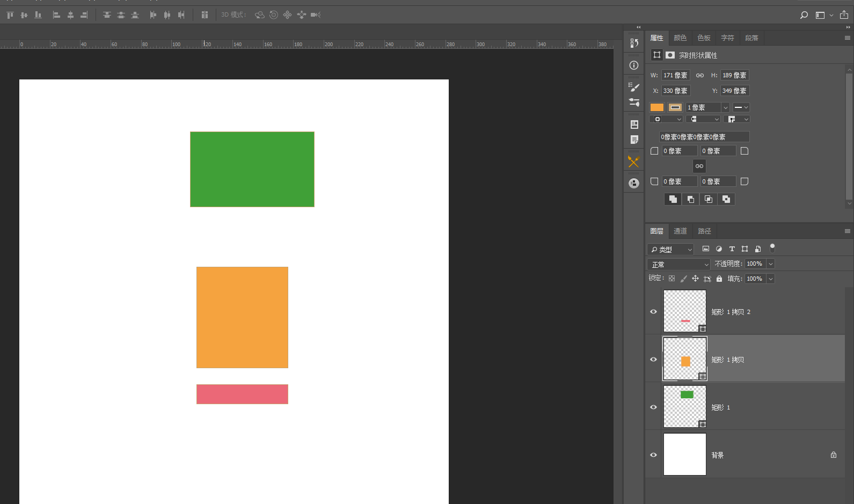Switch to the 通道 tab
Image resolution: width=854 pixels, height=504 pixels.
click(680, 231)
